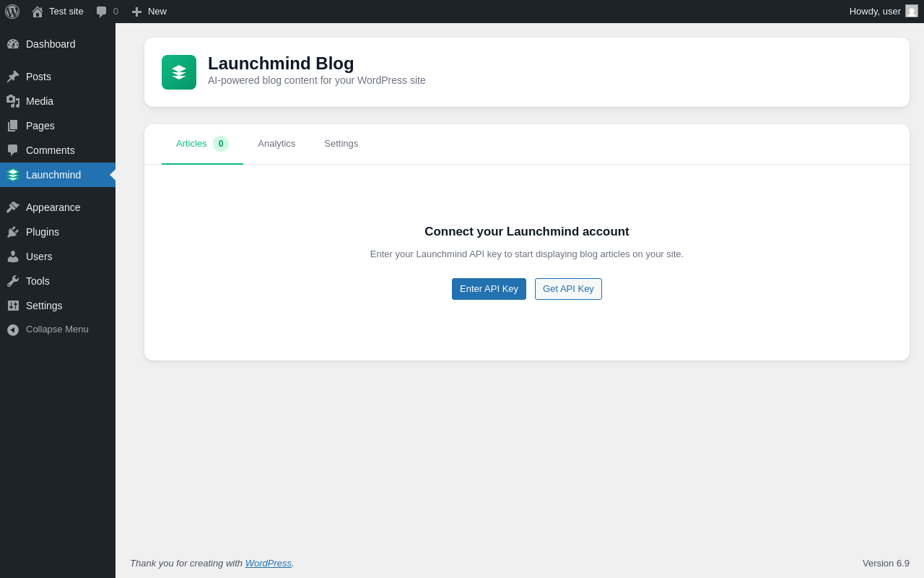This screenshot has height=578, width=924.
Task: Click the Appearance paintbrush icon
Action: [x=13, y=207]
